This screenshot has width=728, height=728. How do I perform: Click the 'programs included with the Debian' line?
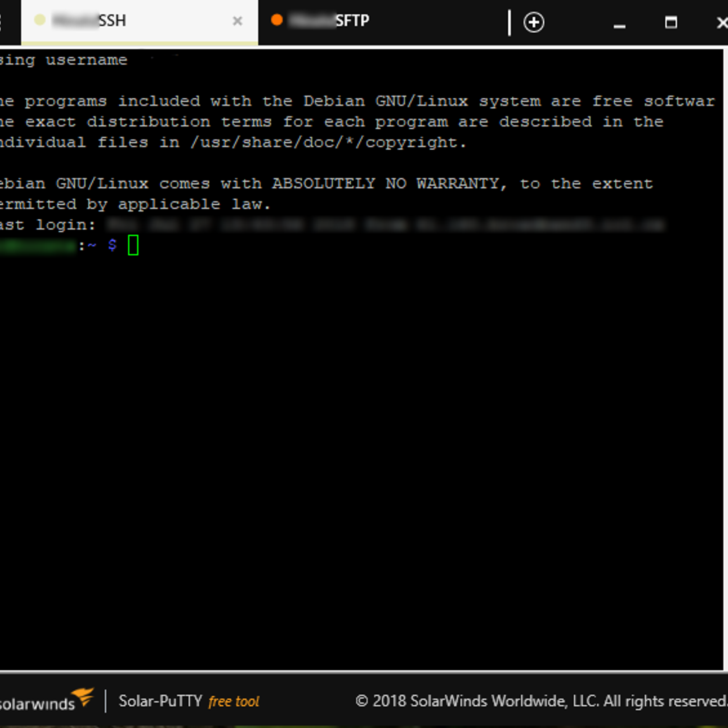point(357,101)
